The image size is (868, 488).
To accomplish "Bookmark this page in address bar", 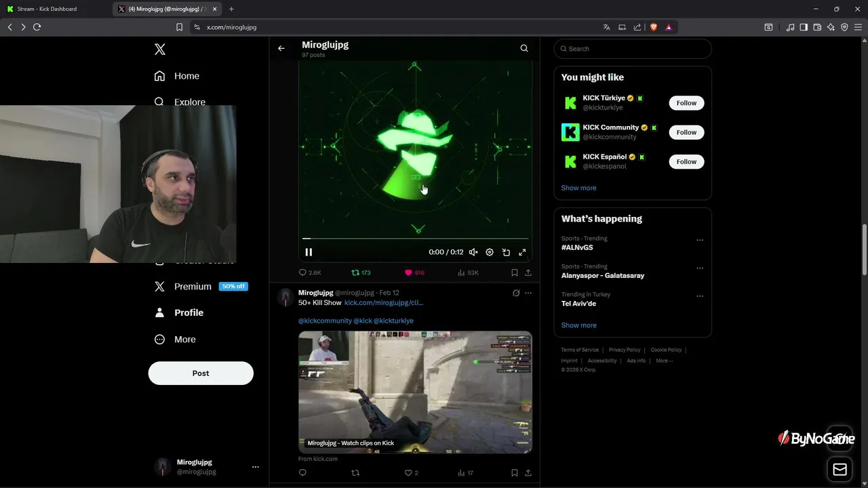I will click(179, 27).
